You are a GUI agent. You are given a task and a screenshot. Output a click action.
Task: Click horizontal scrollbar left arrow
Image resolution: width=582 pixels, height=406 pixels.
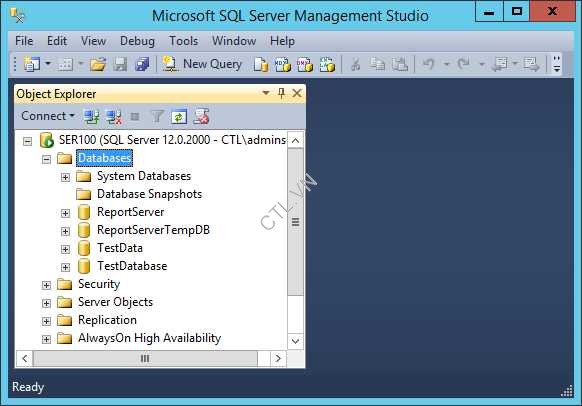tap(25, 358)
